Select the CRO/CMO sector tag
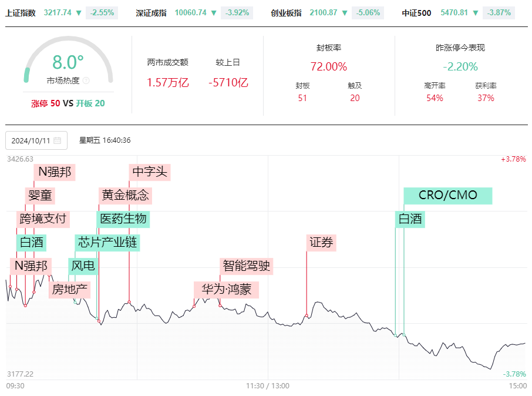The image size is (532, 396). pos(448,196)
